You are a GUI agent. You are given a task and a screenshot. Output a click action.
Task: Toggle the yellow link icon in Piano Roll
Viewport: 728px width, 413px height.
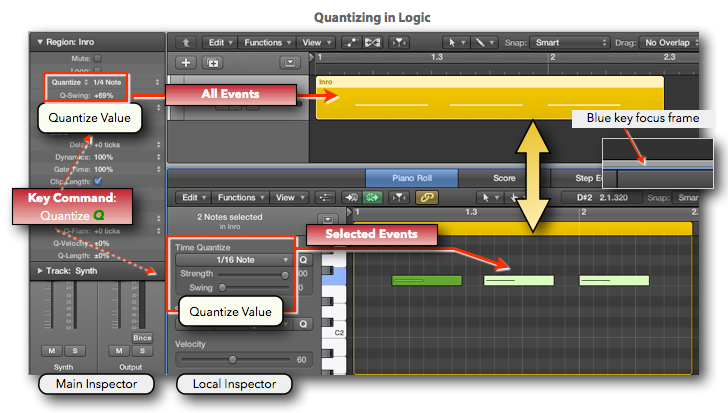click(426, 198)
